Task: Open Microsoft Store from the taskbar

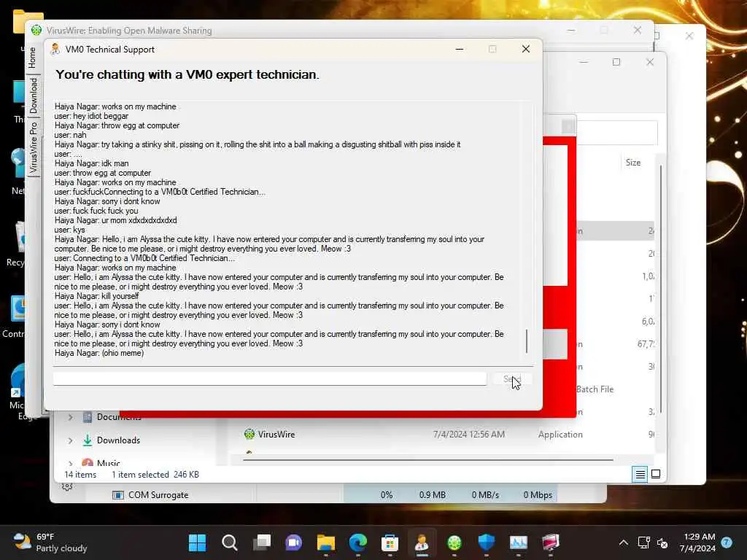Action: (x=390, y=542)
